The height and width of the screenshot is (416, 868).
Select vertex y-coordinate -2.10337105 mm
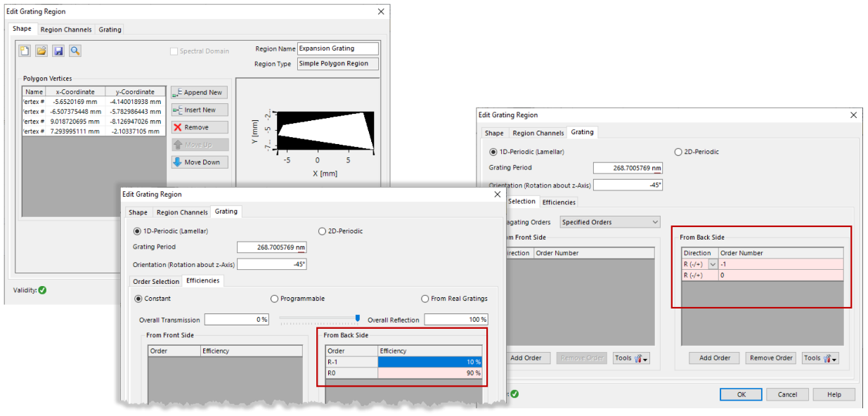click(135, 131)
